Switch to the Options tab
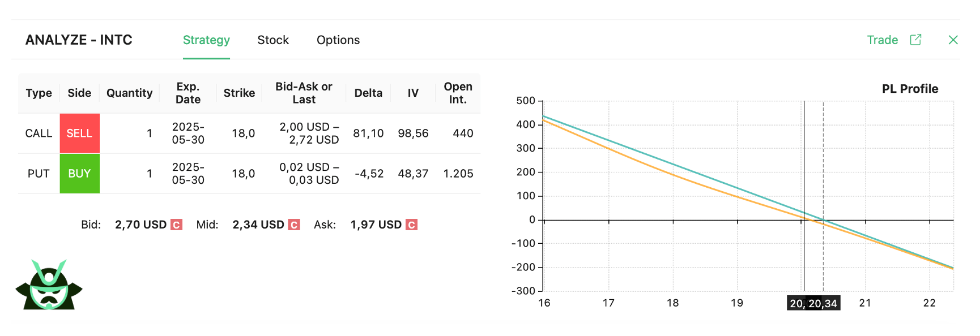Image resolution: width=980 pixels, height=336 pixels. tap(338, 40)
